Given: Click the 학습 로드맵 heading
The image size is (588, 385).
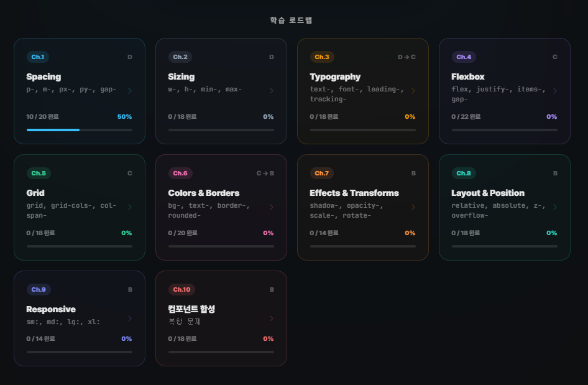Looking at the screenshot, I should click(291, 21).
